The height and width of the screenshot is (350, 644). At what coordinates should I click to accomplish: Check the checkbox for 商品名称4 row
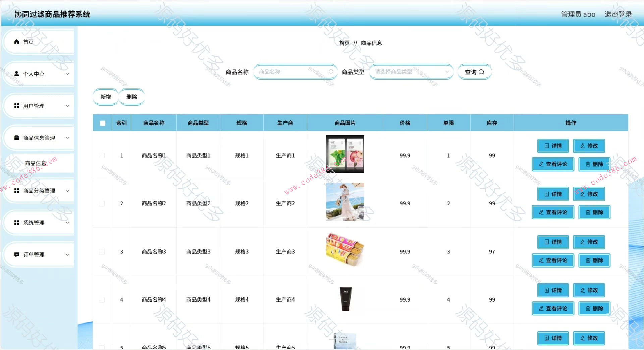coord(102,300)
